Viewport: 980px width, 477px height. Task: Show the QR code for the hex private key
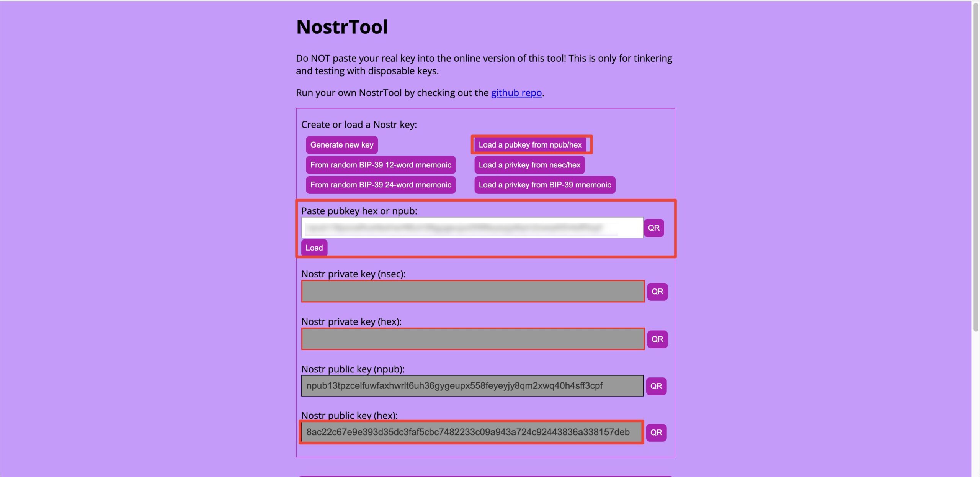pos(657,339)
